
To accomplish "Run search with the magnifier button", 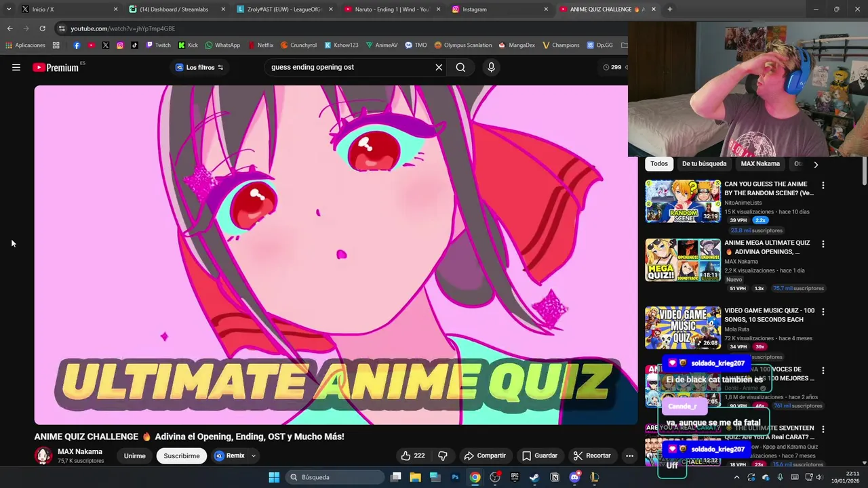I will click(460, 67).
